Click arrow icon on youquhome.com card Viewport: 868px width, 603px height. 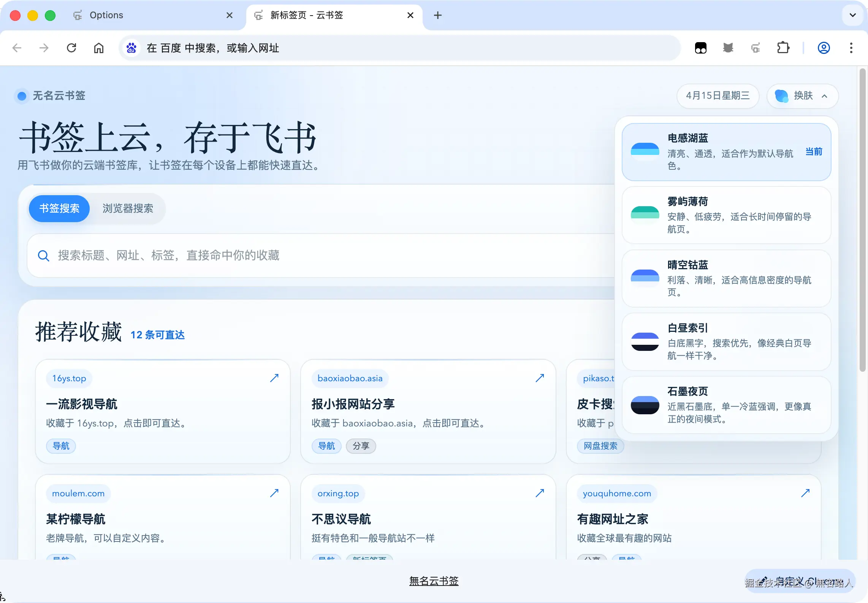tap(805, 493)
